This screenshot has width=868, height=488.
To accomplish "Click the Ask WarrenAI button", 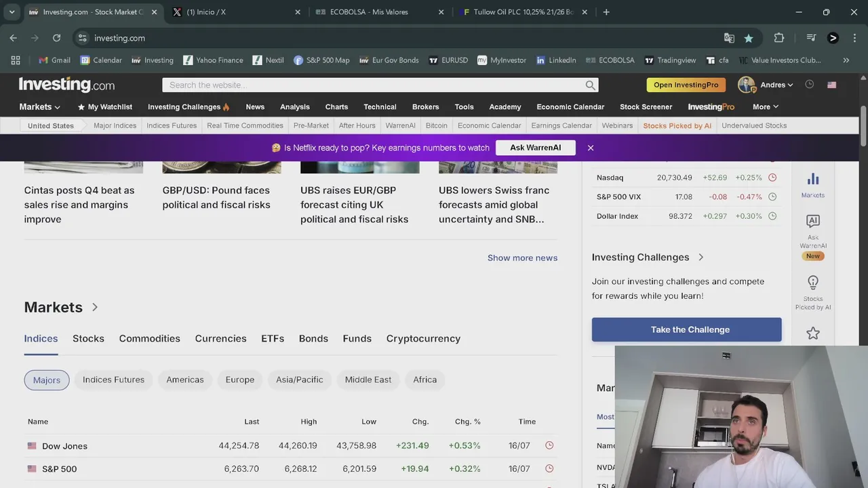I will pos(536,148).
